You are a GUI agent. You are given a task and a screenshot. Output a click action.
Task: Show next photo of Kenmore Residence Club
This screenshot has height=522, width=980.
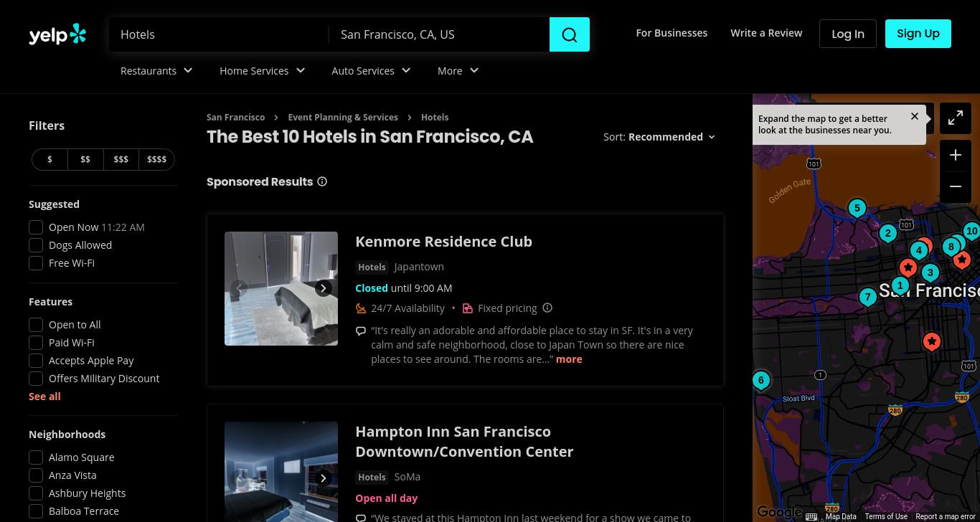[324, 288]
